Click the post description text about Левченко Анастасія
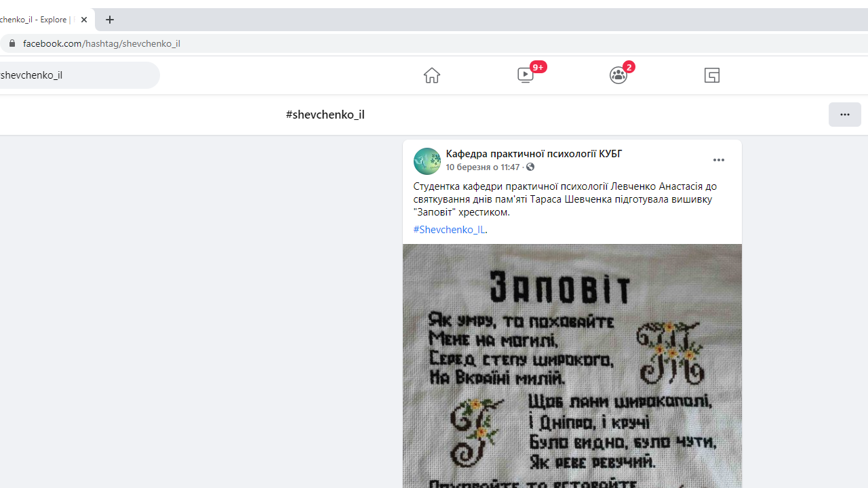Viewport: 868px width, 488px height. click(x=564, y=199)
